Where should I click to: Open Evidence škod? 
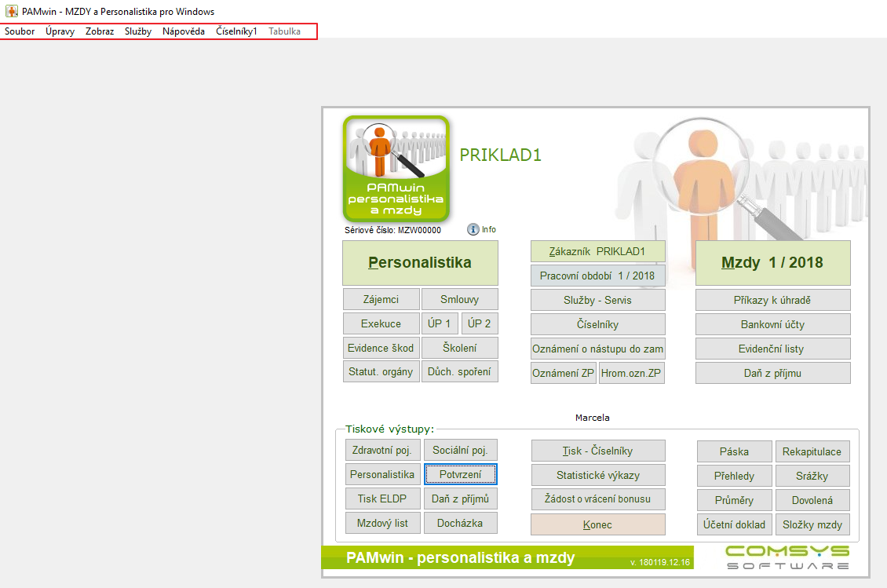(381, 348)
